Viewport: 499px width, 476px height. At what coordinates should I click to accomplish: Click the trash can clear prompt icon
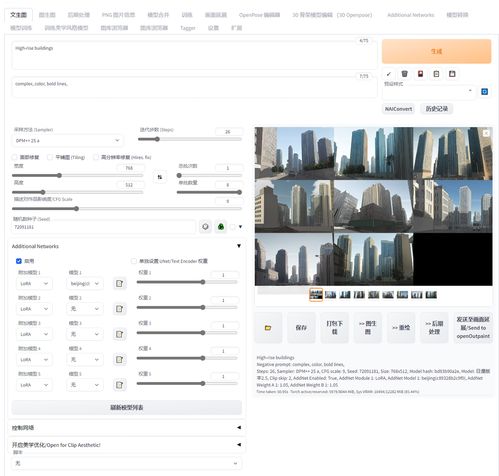404,74
